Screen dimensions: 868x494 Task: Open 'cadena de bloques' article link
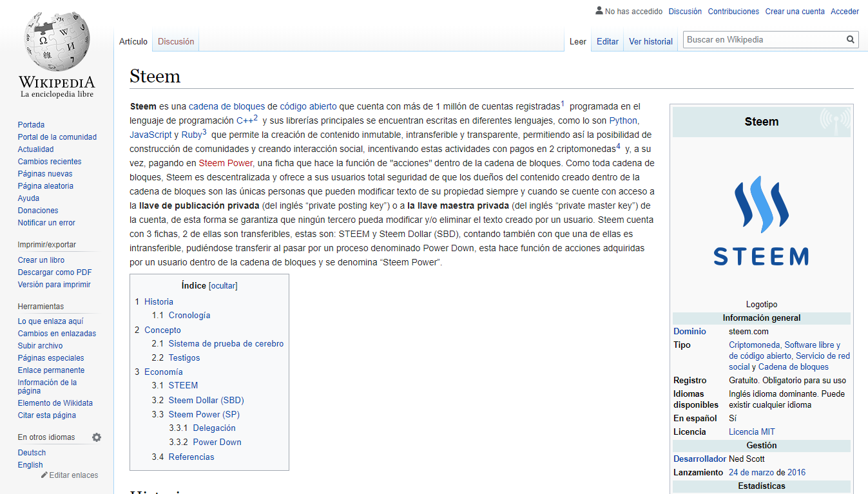[227, 106]
